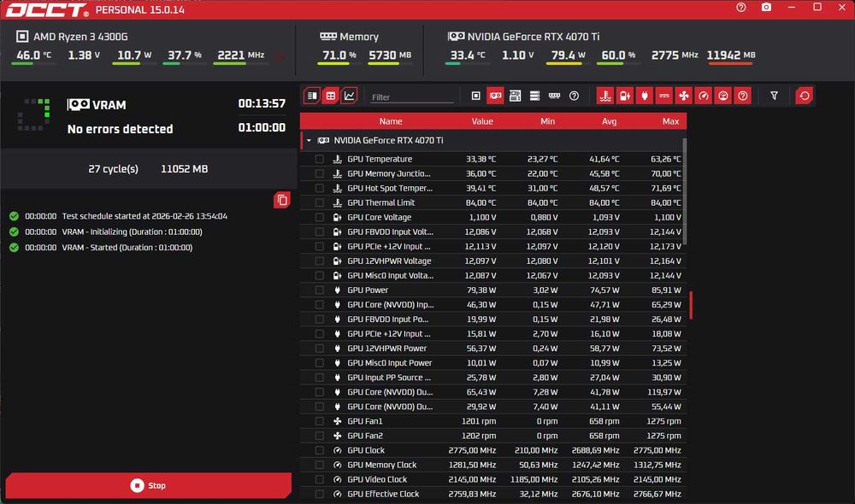Screen dimensions: 855x504
Task: Toggle the voltage sensor type filter
Action: coord(625,96)
